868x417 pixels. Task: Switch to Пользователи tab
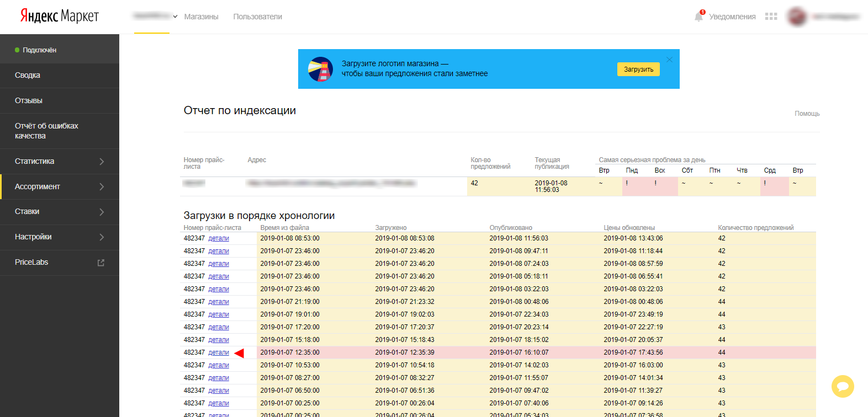257,17
